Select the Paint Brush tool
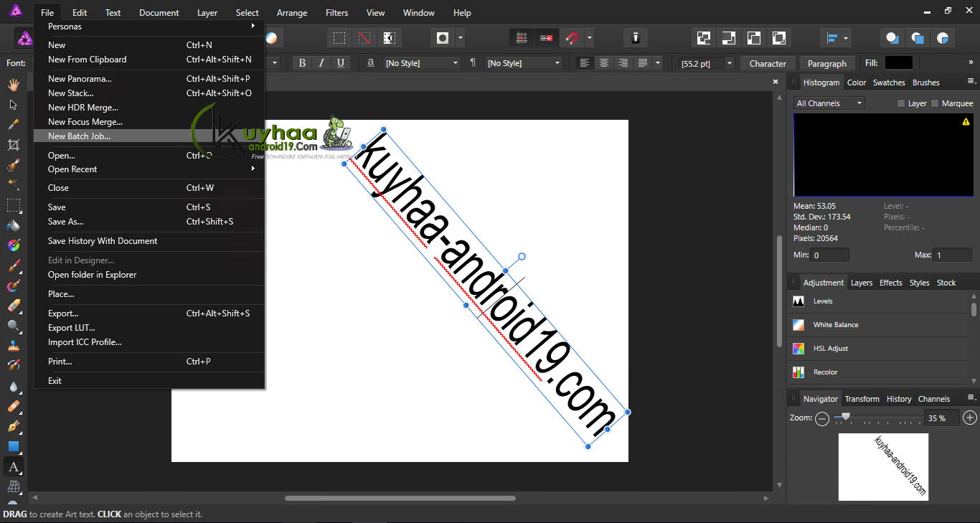 (x=13, y=265)
